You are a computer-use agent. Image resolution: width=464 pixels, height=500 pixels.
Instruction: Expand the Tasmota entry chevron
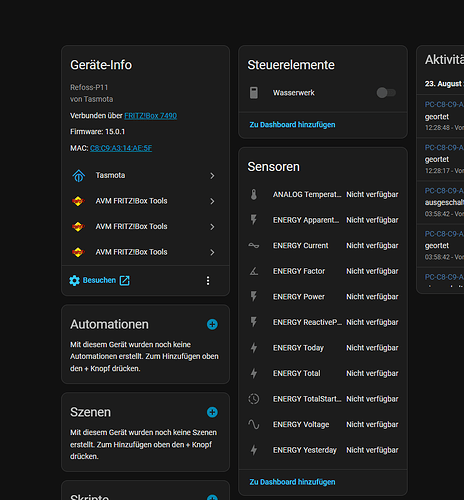point(212,176)
